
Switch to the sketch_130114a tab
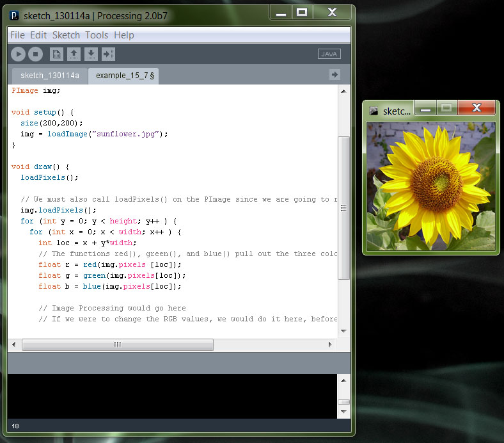pyautogui.click(x=50, y=76)
